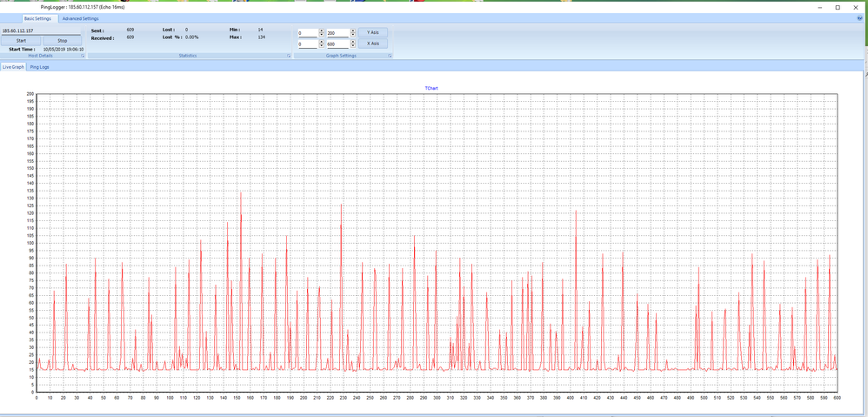Increase Y axis maximum with up arrow
The height and width of the screenshot is (417, 868).
(x=353, y=30)
